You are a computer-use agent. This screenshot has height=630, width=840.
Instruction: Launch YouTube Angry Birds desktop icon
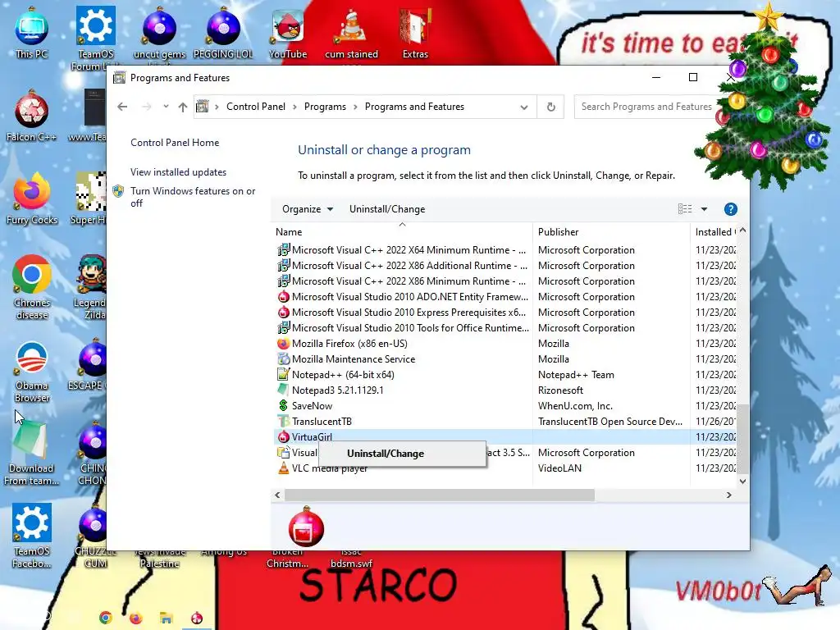[x=288, y=33]
